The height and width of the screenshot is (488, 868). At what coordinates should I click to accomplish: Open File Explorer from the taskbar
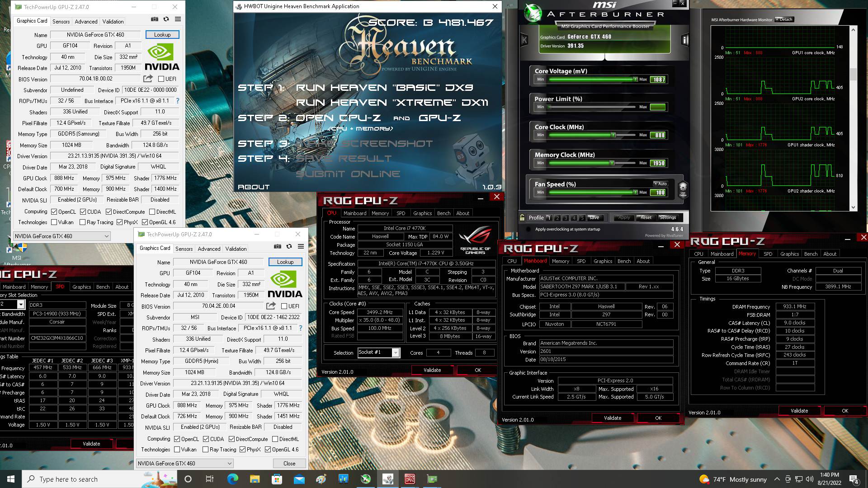pyautogui.click(x=255, y=479)
